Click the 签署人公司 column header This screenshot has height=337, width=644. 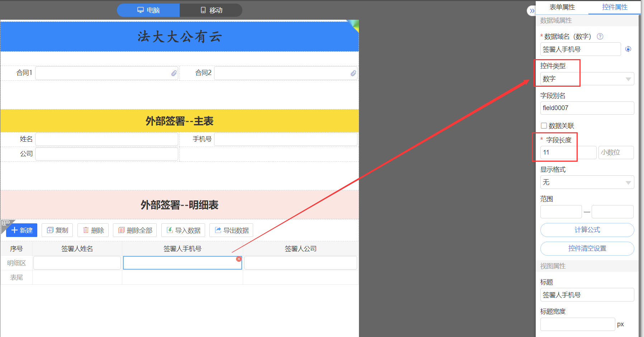tap(300, 248)
